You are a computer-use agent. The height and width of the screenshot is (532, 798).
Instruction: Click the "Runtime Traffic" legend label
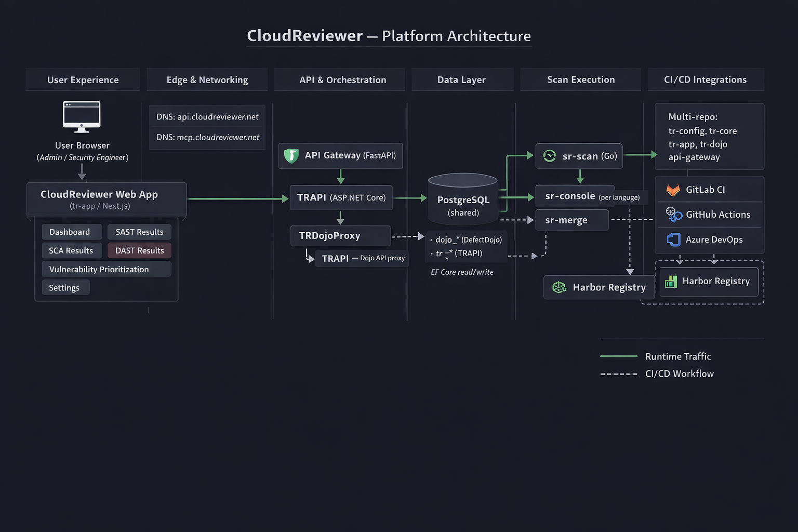[678, 356]
